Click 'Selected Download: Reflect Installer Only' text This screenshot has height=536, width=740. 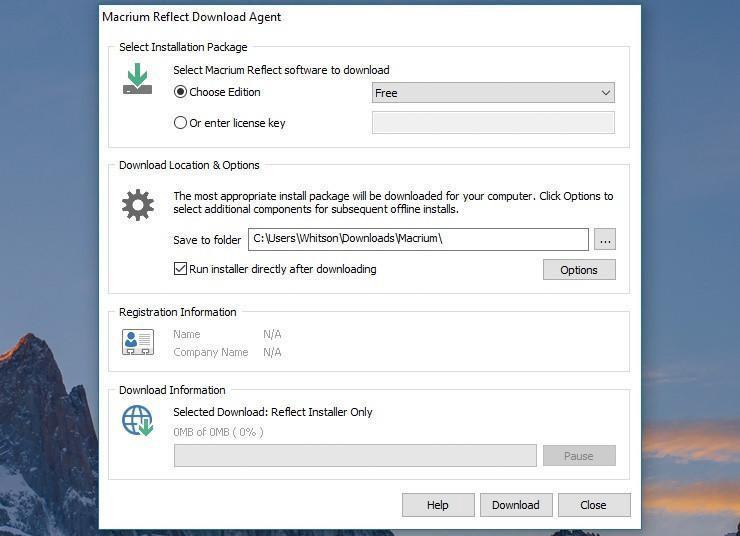(273, 412)
